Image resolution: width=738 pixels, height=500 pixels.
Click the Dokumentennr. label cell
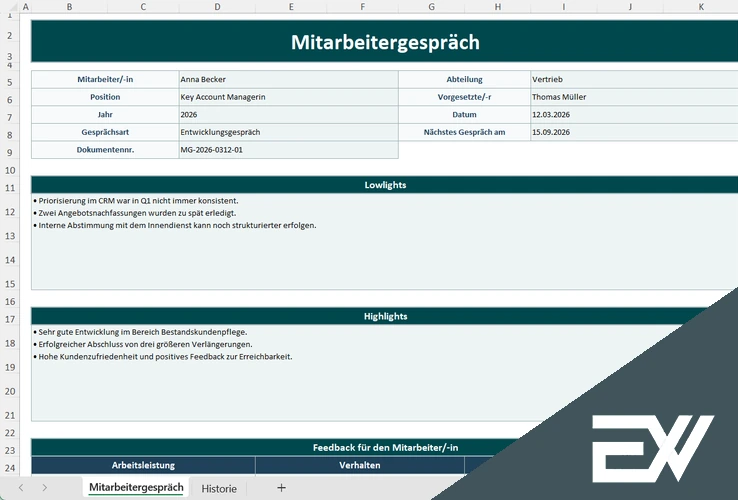pos(105,150)
